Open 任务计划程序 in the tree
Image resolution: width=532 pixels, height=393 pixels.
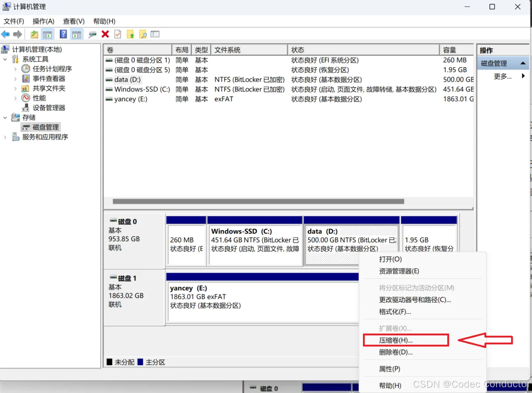pyautogui.click(x=52, y=69)
